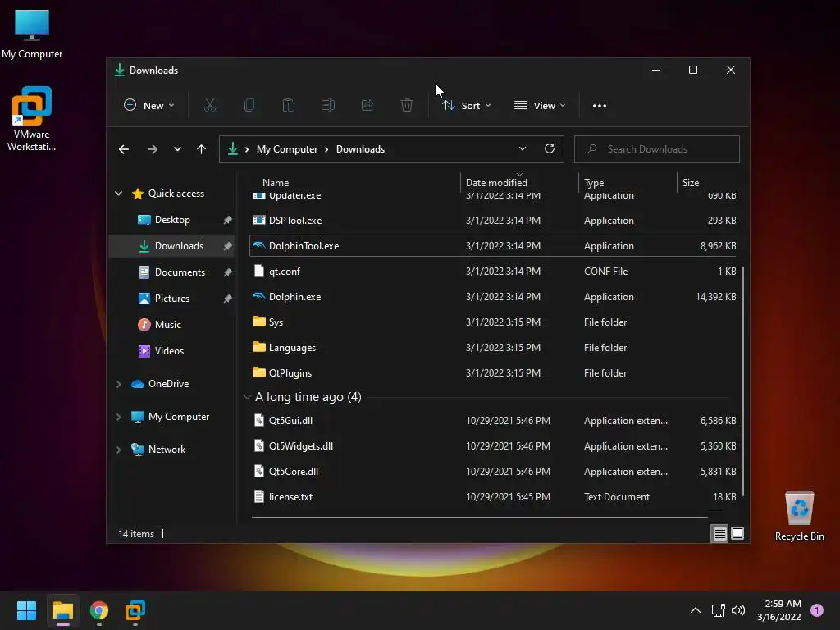Select the QtPlugins folder

[x=493, y=373]
